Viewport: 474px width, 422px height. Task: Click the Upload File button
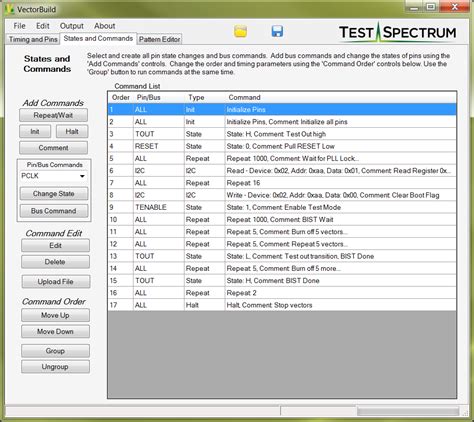(x=55, y=282)
